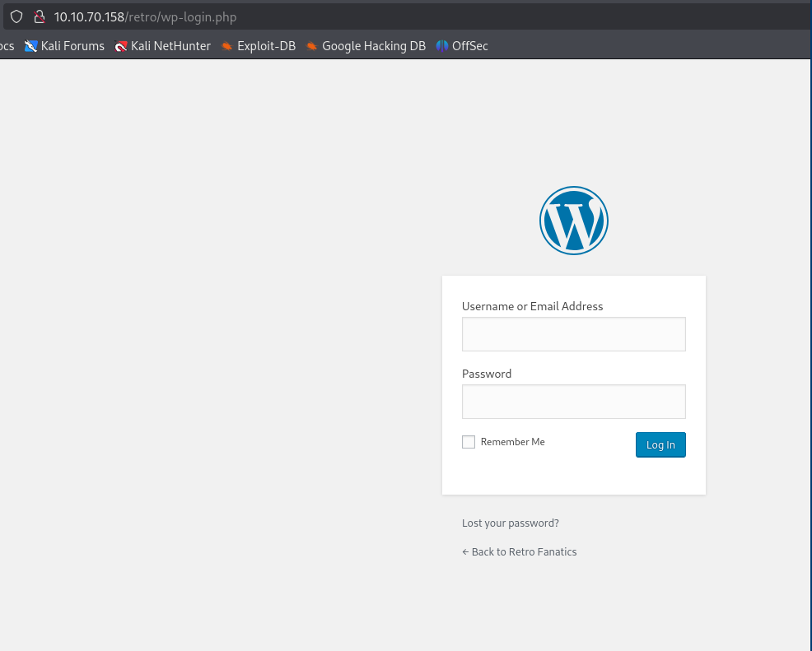This screenshot has width=812, height=651.
Task: Click the Kali Forums bookmark icon
Action: pos(31,46)
